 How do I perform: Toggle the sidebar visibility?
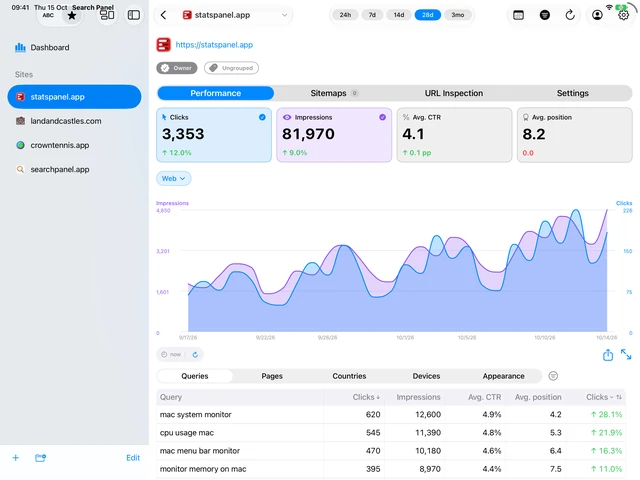[134, 15]
